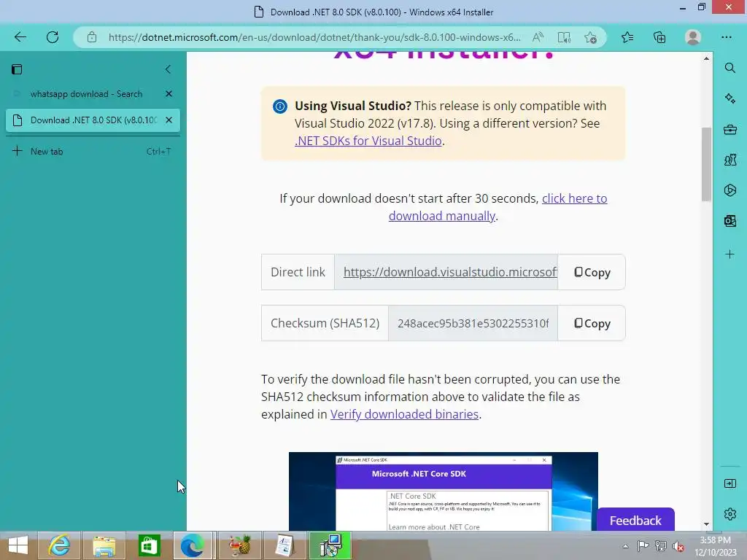Launch Internet Explorer from taskbar
The width and height of the screenshot is (747, 560).
pyautogui.click(x=60, y=545)
